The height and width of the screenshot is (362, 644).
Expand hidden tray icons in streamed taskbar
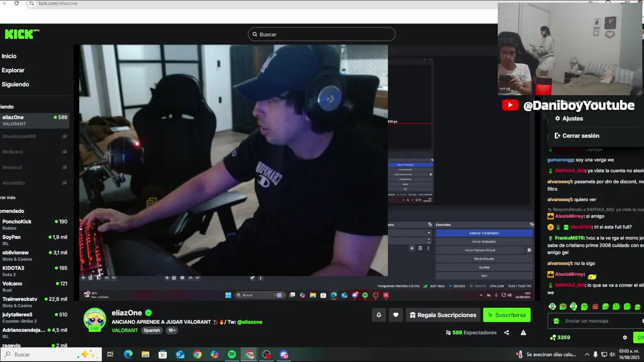tap(481, 295)
